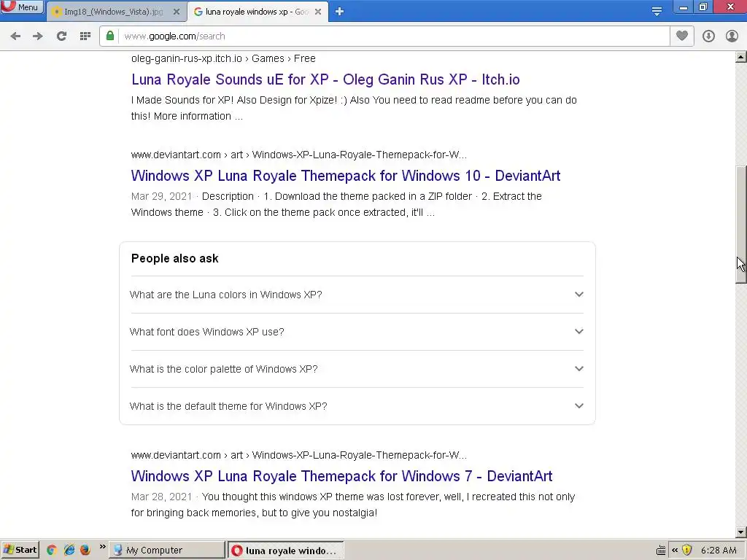This screenshot has height=560, width=747.
Task: Select the luna royale windows xp Google tab
Action: coord(258,12)
